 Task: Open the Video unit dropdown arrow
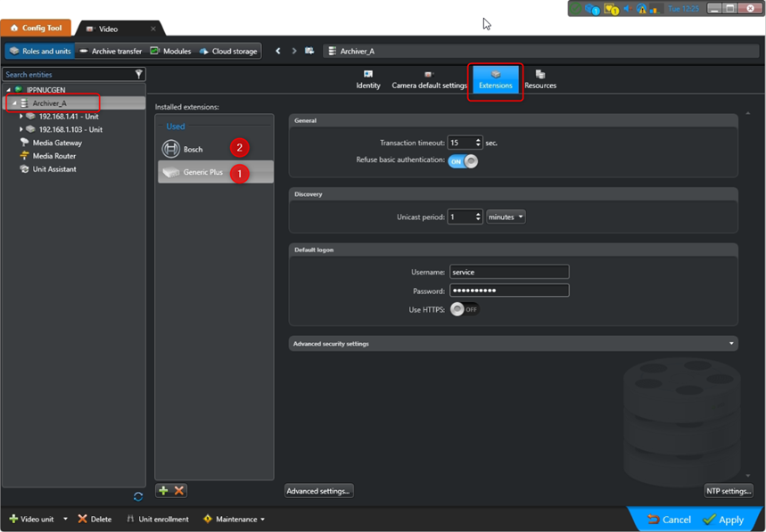pyautogui.click(x=65, y=519)
